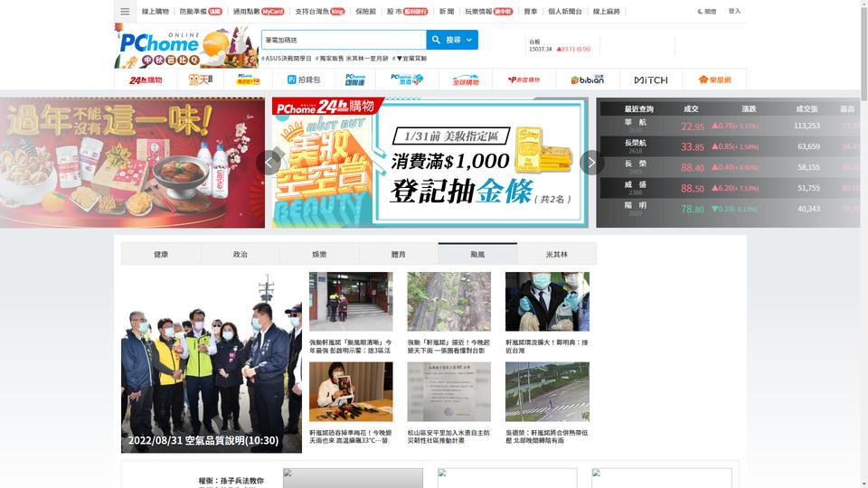Image resolution: width=868 pixels, height=488 pixels.
Task: Click the search input field
Action: click(x=344, y=40)
